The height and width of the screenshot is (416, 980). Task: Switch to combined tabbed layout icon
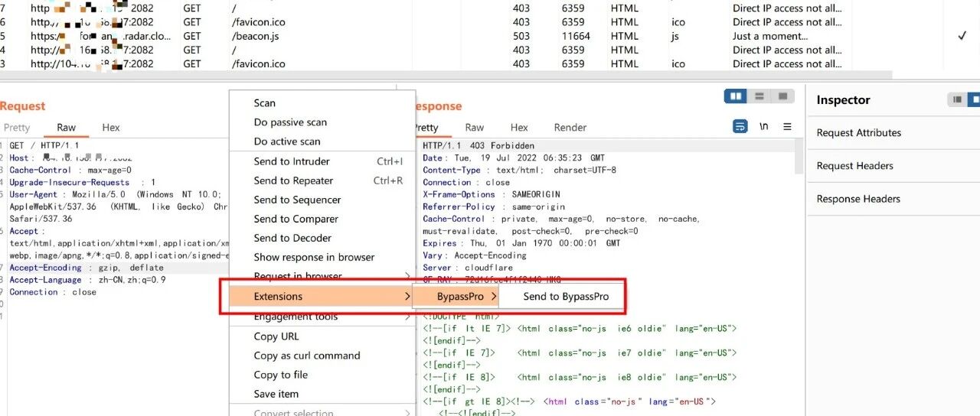point(782,96)
